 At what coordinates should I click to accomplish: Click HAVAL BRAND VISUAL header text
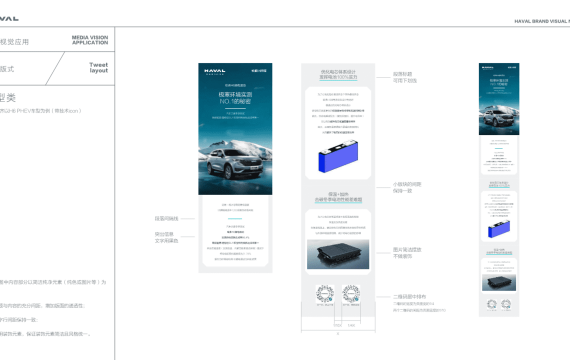[x=542, y=21]
